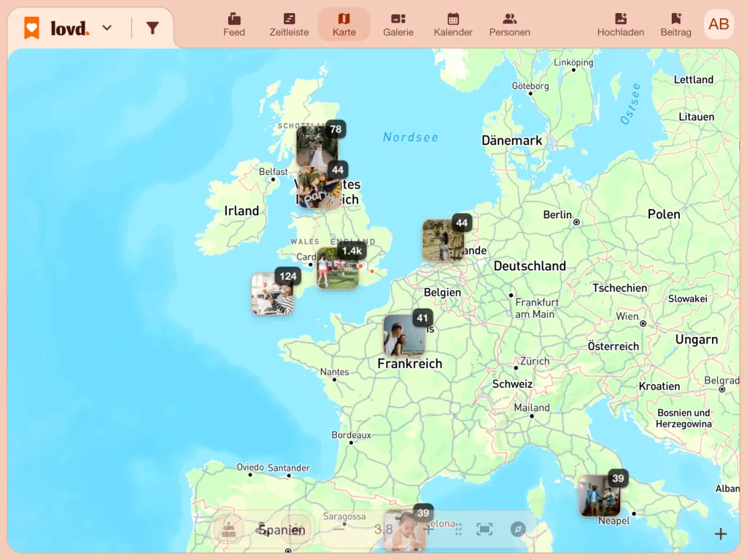Open the 41-photo cluster near Paris
The width and height of the screenshot is (747, 560).
pyautogui.click(x=404, y=335)
